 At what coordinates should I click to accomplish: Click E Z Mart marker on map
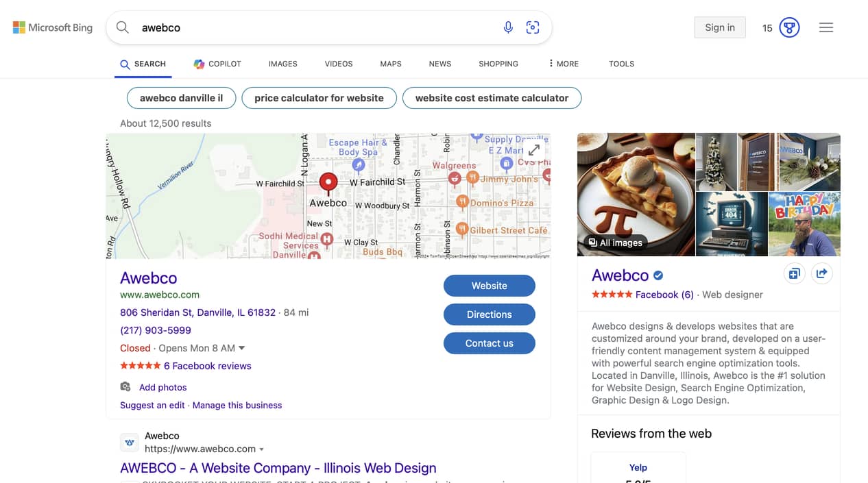coord(506,163)
